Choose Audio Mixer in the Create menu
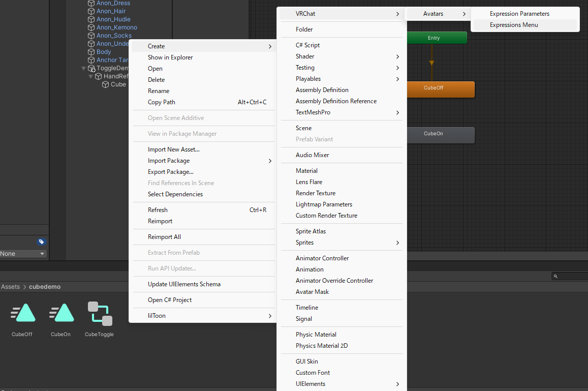The height and width of the screenshot is (391, 588). point(342,155)
